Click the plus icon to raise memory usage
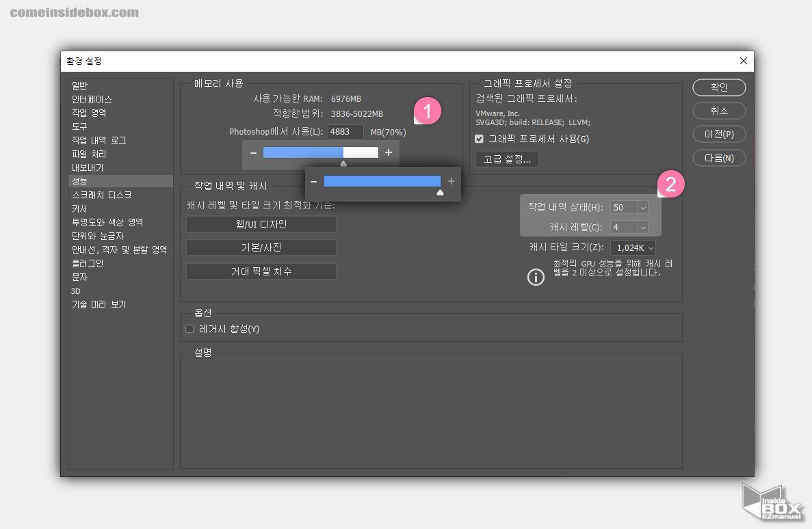Image resolution: width=812 pixels, height=529 pixels. (389, 152)
